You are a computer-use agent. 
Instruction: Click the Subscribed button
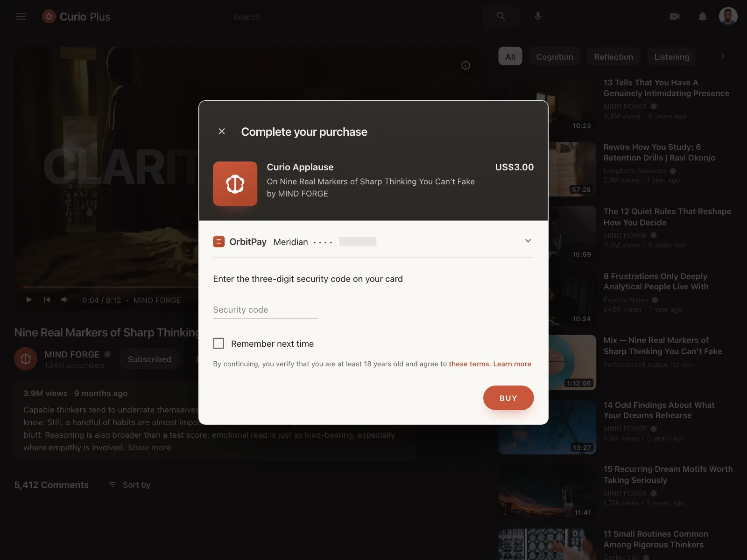click(149, 359)
